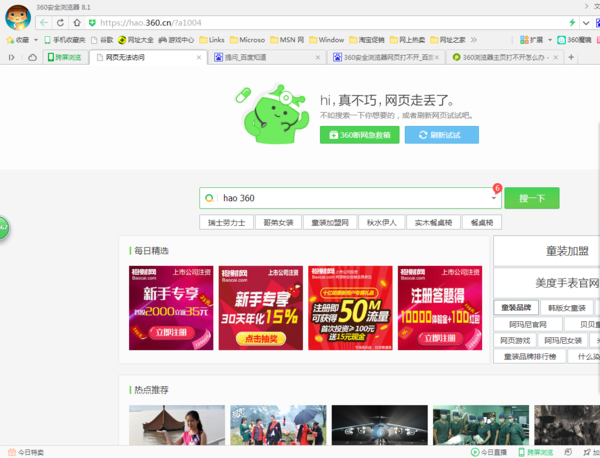Expand the search suggestions dropdown arrow
Image resolution: width=600 pixels, height=458 pixels.
494,198
